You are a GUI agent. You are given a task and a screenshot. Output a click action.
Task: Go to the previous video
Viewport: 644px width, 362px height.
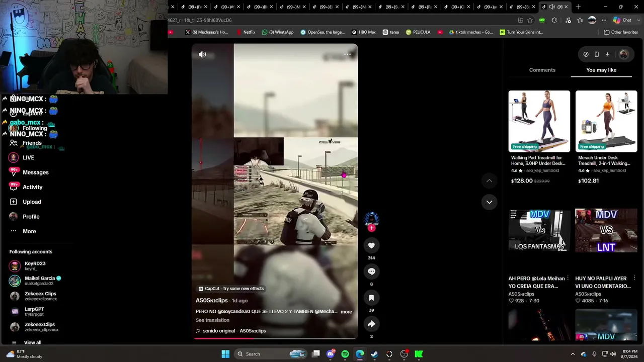(x=489, y=180)
